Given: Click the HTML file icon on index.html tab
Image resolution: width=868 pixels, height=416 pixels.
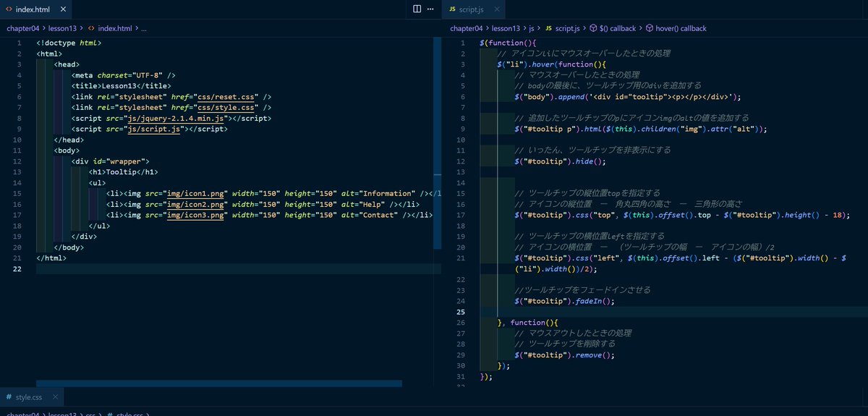Looking at the screenshot, I should [9, 9].
